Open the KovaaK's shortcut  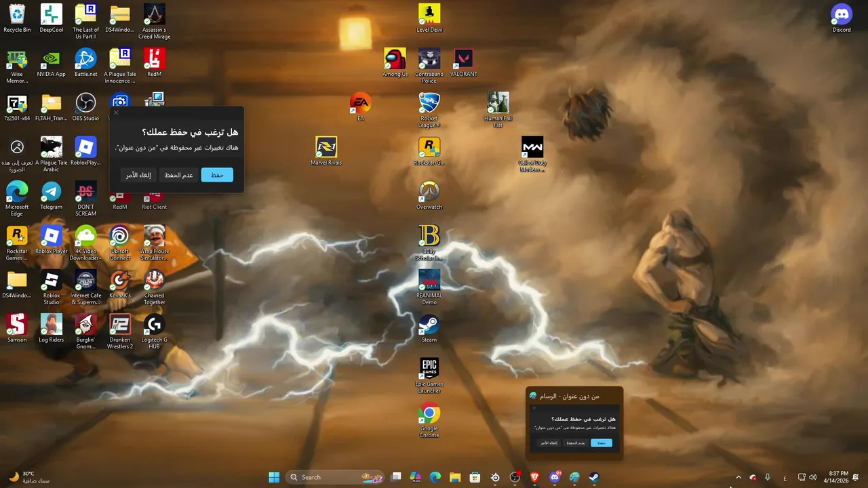120,285
